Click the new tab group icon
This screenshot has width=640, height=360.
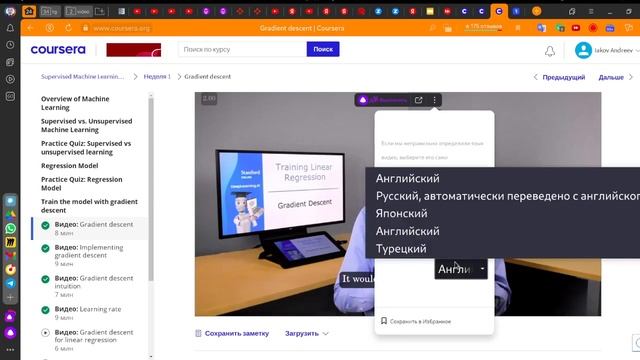pyautogui.click(x=100, y=11)
